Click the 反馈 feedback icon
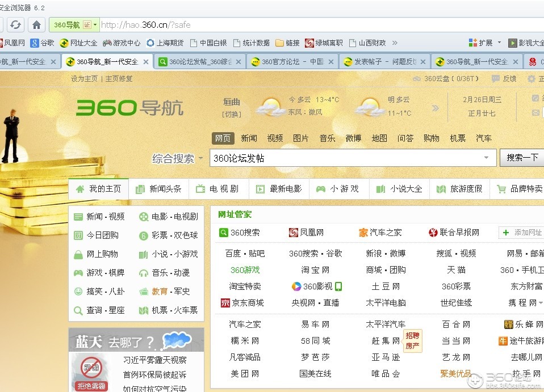Image resolution: width=544 pixels, height=392 pixels. 496,79
